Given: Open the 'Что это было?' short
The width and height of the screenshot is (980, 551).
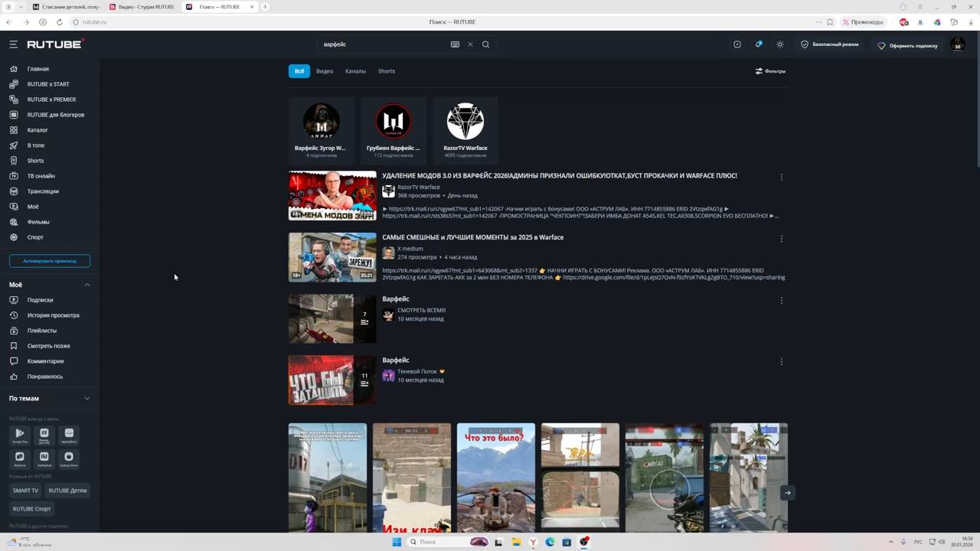Looking at the screenshot, I should click(496, 478).
